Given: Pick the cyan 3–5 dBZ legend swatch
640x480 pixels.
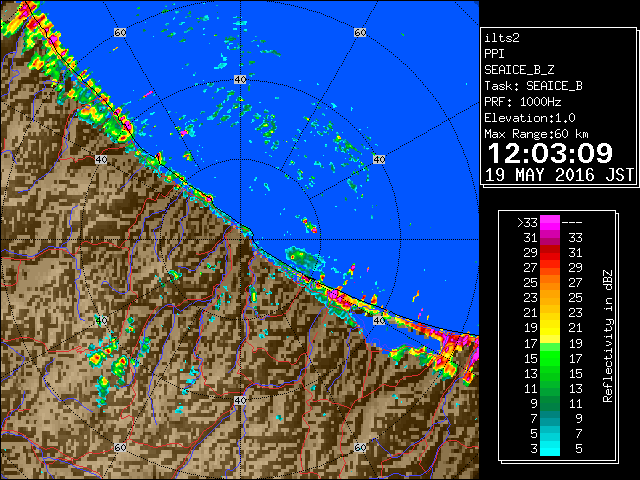Looking at the screenshot, I should click(x=550, y=448).
